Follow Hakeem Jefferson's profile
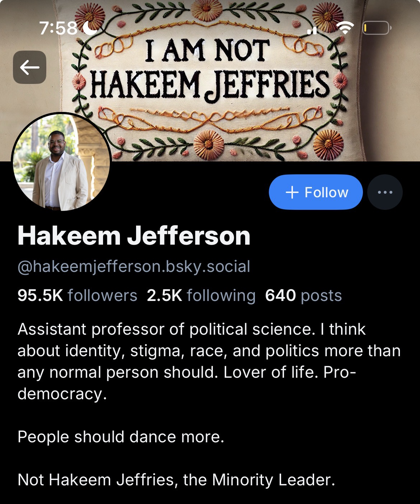This screenshot has width=420, height=504. 316,192
